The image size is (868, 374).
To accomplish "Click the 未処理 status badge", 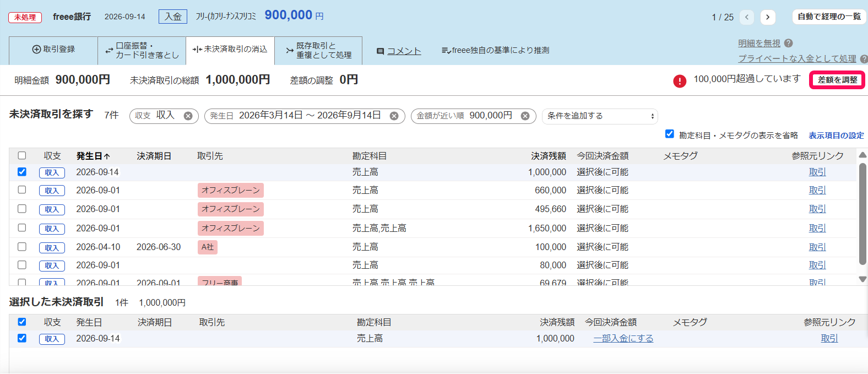I will 25,17.
